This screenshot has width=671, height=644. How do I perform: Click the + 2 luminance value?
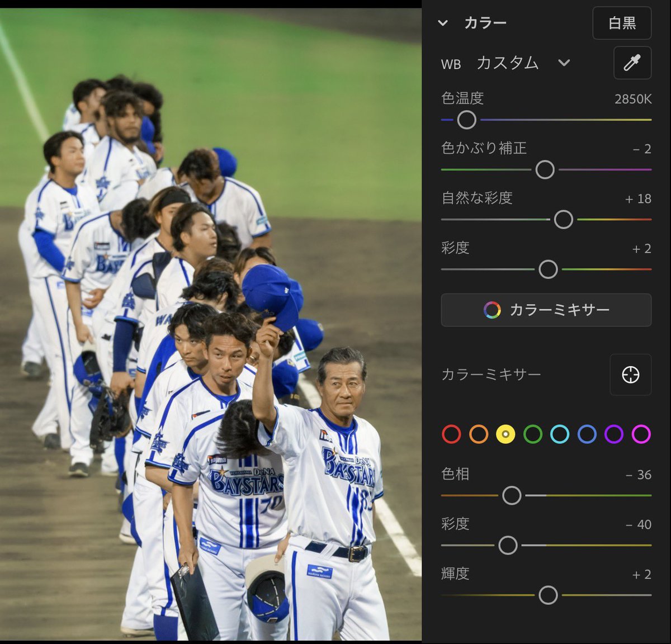click(x=642, y=574)
